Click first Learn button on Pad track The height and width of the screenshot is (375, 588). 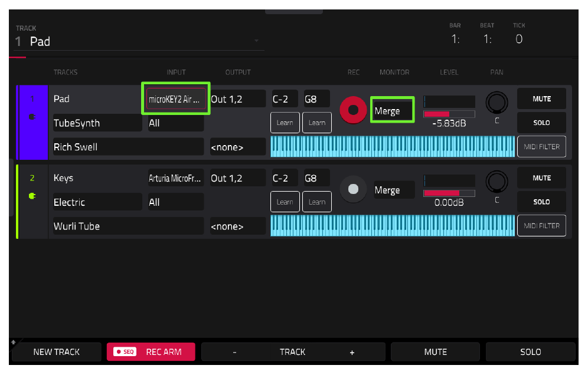click(285, 123)
